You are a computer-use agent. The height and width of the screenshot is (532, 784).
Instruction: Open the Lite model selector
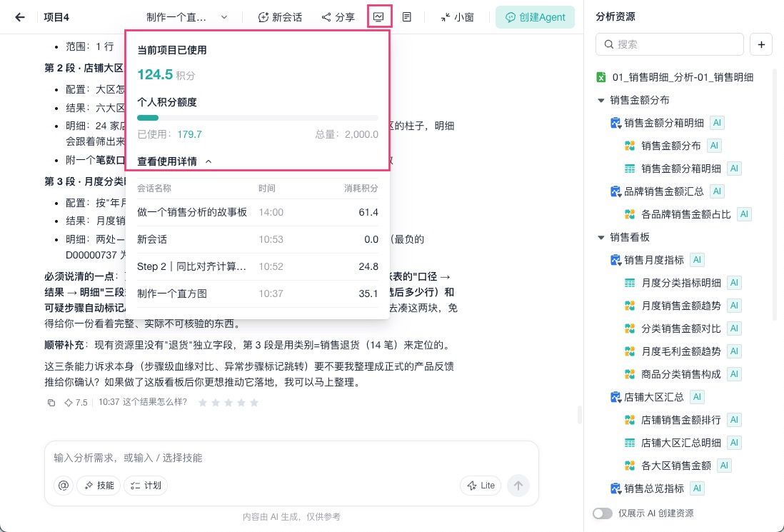pos(481,486)
